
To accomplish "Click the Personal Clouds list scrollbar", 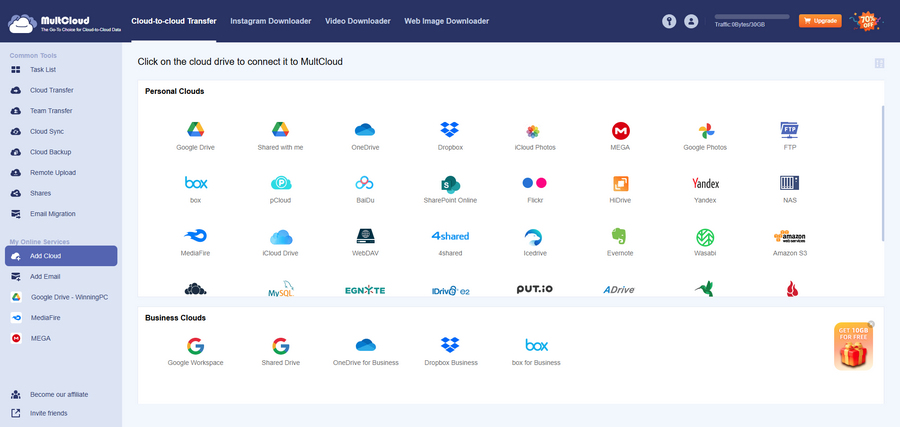I will pos(883,170).
